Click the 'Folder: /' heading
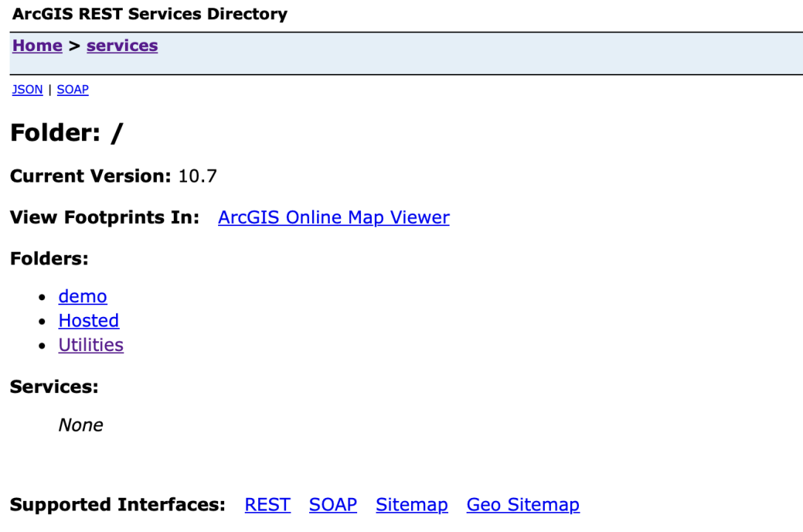Screen dimensions: 803x532 67,133
